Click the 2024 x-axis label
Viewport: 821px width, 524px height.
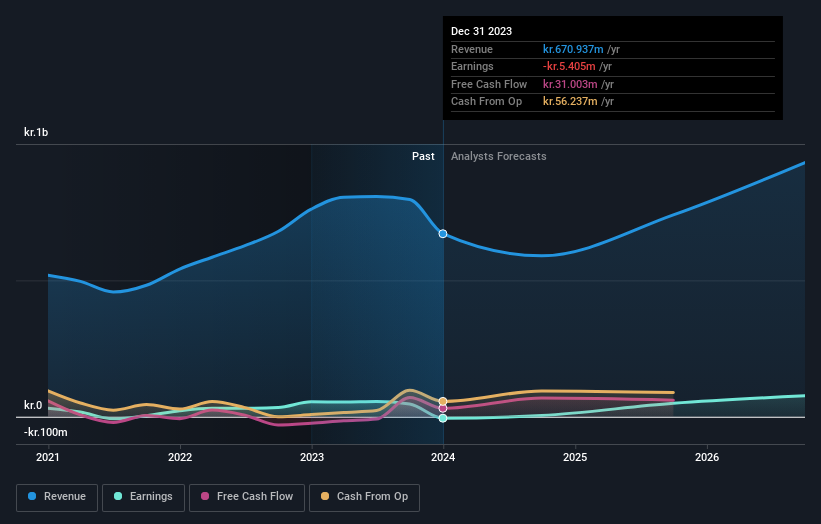click(x=443, y=457)
